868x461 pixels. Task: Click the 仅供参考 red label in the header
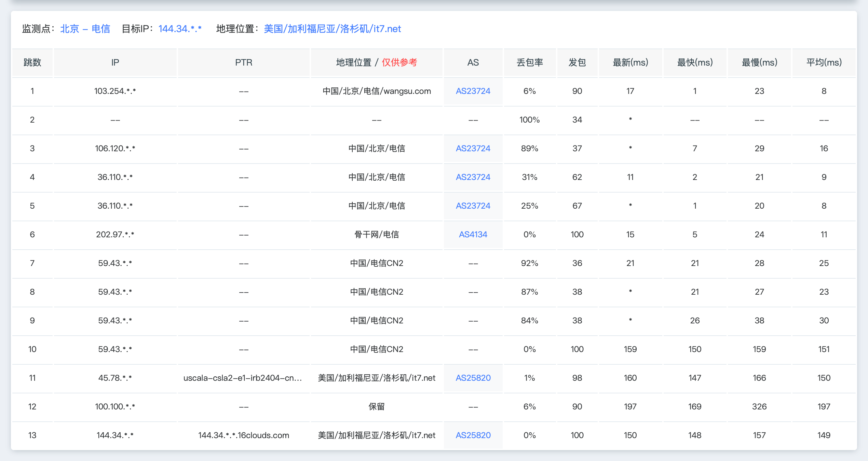pos(399,62)
